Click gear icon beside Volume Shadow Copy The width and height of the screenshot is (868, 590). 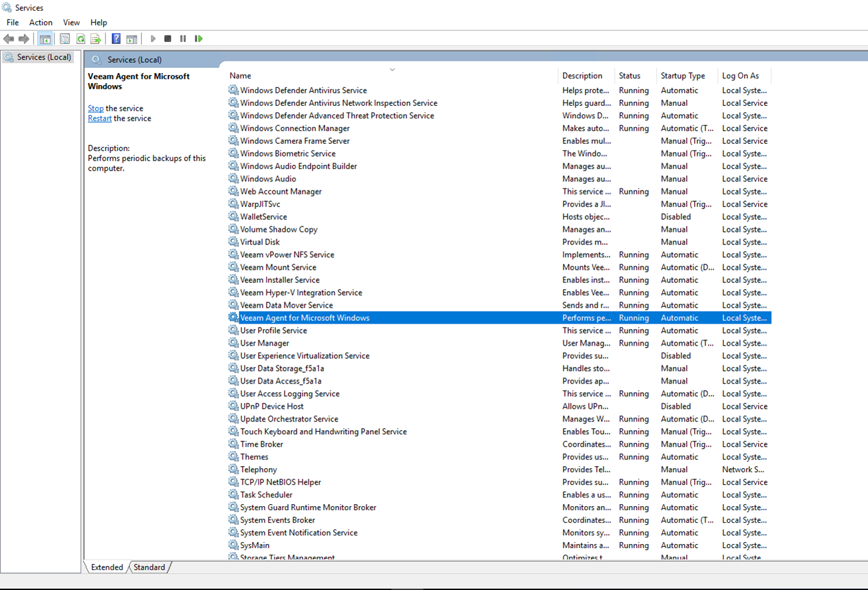233,229
